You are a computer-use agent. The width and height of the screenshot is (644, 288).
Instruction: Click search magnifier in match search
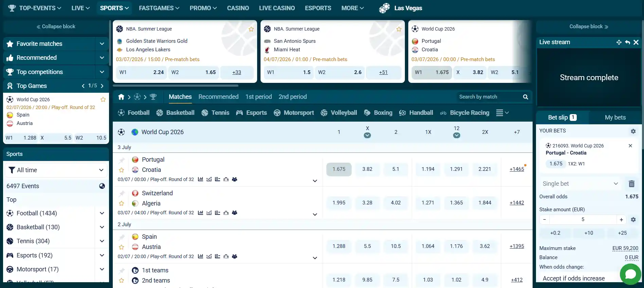click(x=525, y=97)
